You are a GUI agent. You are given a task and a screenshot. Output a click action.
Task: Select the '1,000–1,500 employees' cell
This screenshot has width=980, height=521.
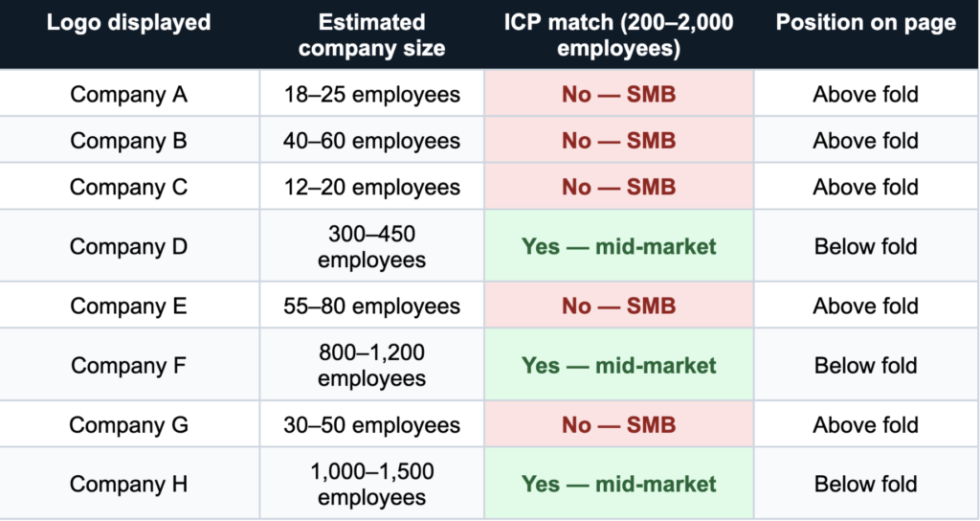(x=371, y=484)
